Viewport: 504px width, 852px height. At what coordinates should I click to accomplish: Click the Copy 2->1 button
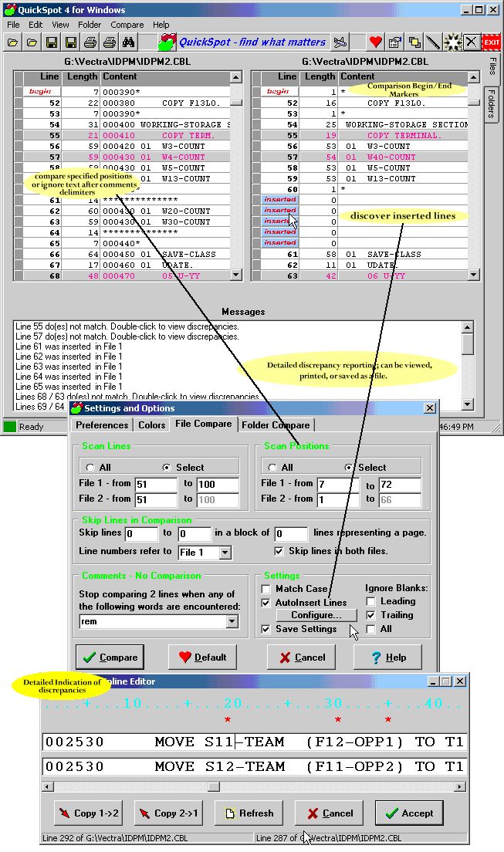click(168, 813)
